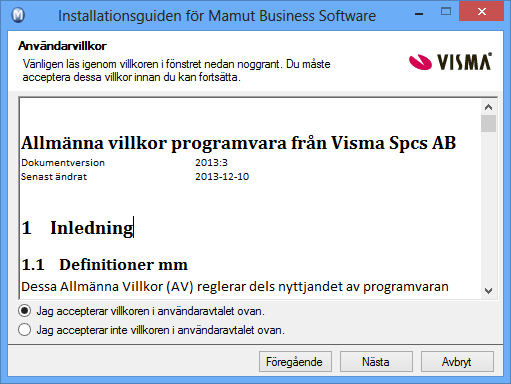
Task: Minimize the installation guide window
Action: (x=419, y=13)
